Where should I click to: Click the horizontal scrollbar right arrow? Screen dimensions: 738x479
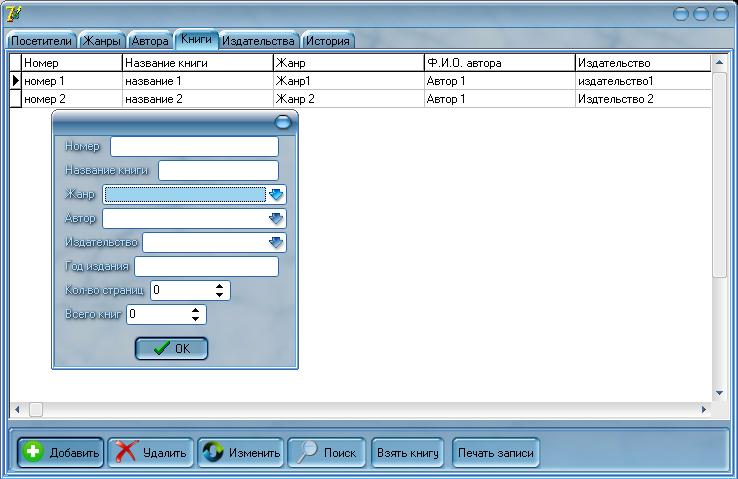coord(704,409)
